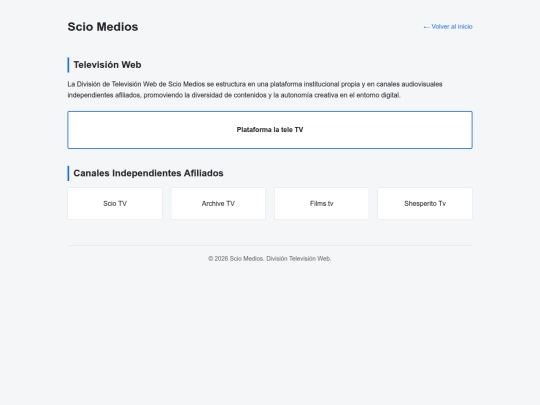Click the © 2026 Scio Medios footer text
Screen dimensions: 540x405
point(236,259)
